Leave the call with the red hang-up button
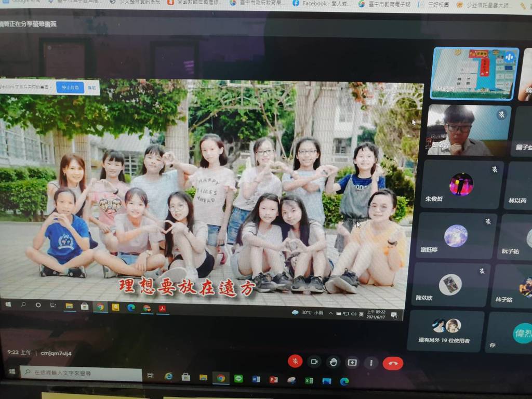The width and height of the screenshot is (532, 399). 393,363
